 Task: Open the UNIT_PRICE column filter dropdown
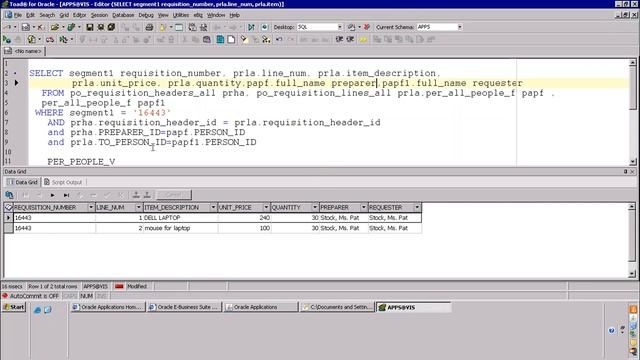(x=266, y=207)
